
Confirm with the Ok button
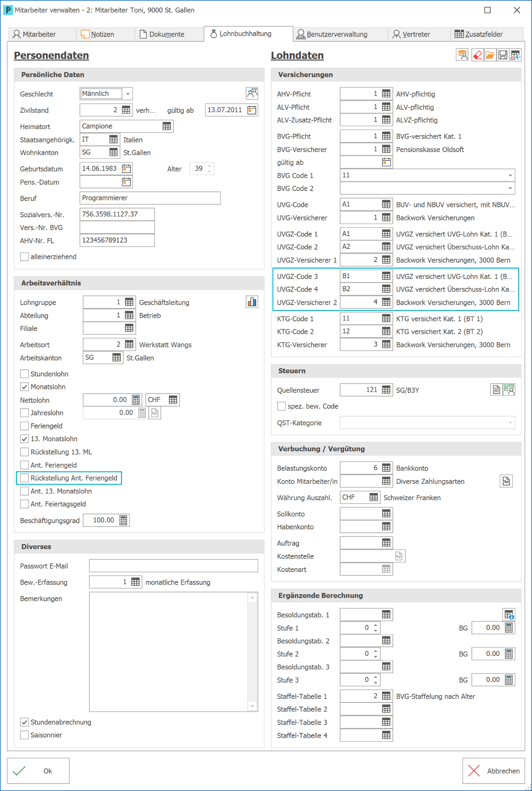[x=38, y=771]
